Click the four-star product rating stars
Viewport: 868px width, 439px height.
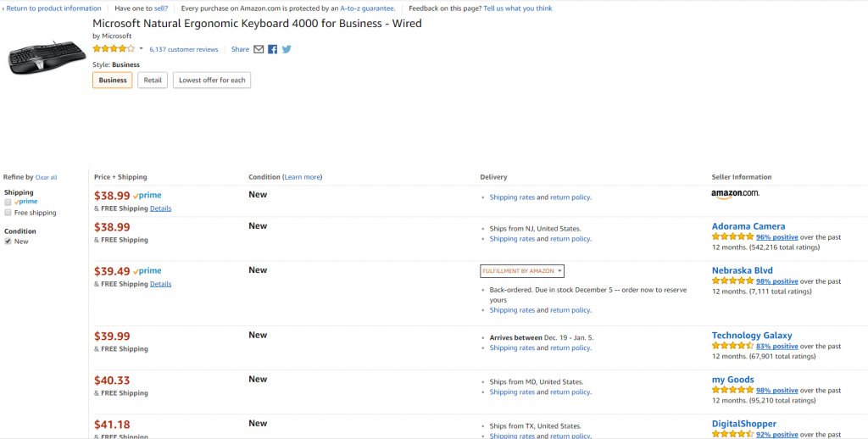pos(114,48)
